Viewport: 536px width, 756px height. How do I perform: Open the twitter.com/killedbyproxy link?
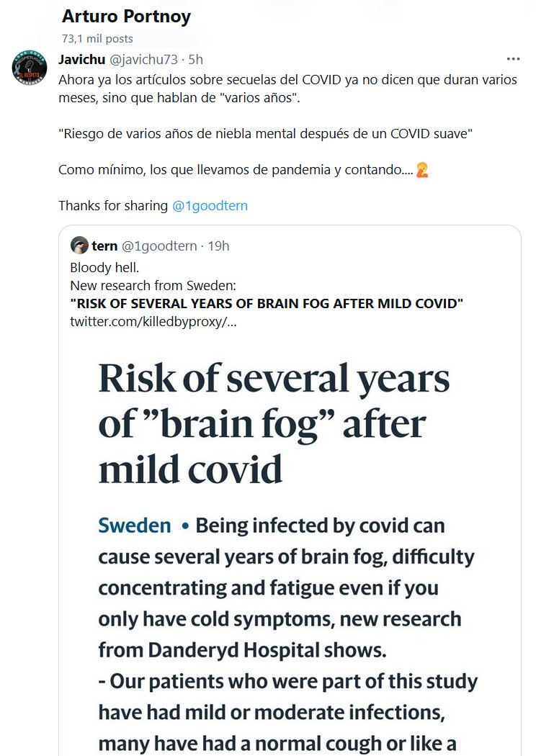tap(153, 321)
